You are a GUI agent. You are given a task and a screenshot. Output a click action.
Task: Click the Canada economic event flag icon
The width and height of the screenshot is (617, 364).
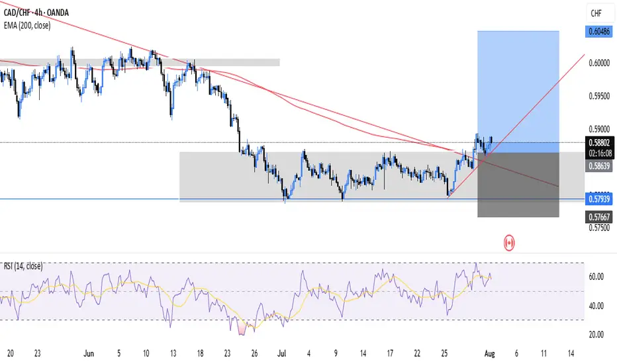pyautogui.click(x=509, y=243)
